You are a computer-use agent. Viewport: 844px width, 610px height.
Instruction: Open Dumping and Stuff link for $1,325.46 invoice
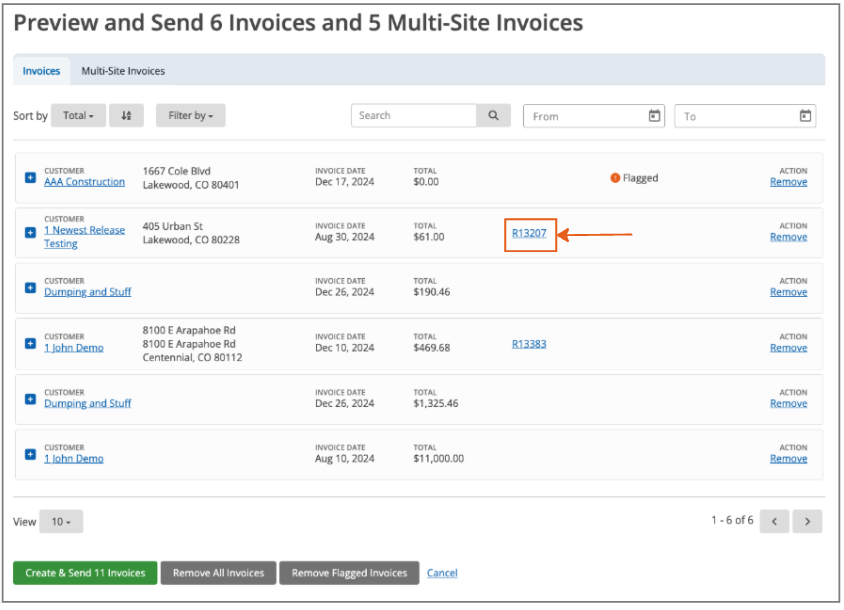coord(88,403)
